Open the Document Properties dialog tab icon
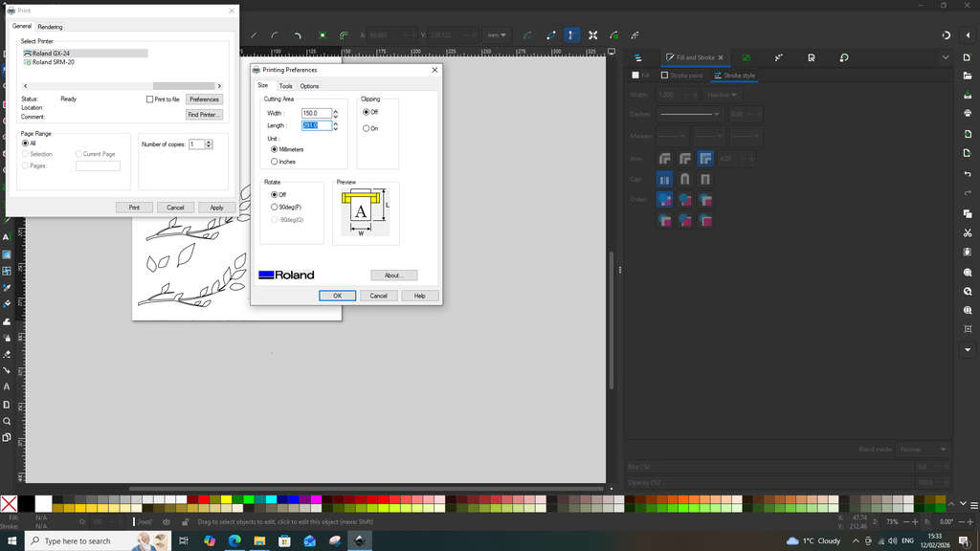Image resolution: width=980 pixels, height=551 pixels. [812, 57]
